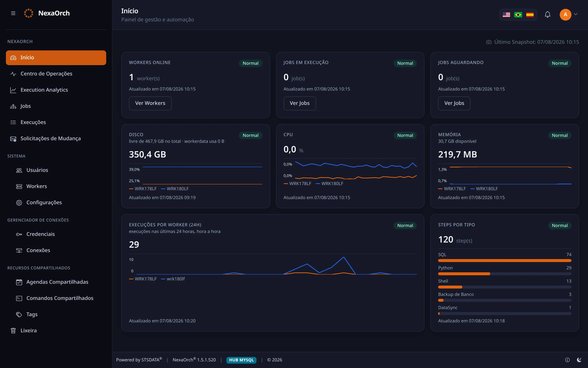Click the Normal badge on Steps por Tipo
588x368 pixels.
pyautogui.click(x=560, y=226)
